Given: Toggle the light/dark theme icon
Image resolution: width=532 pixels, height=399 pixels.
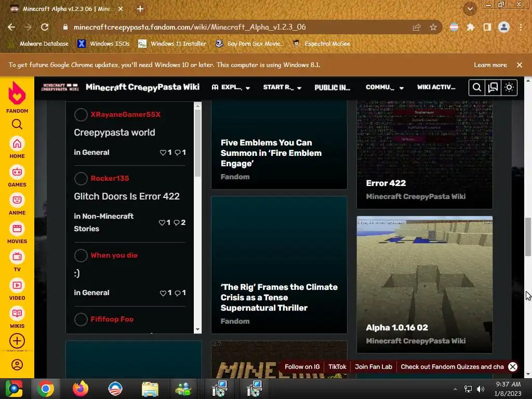Looking at the screenshot, I should point(509,87).
